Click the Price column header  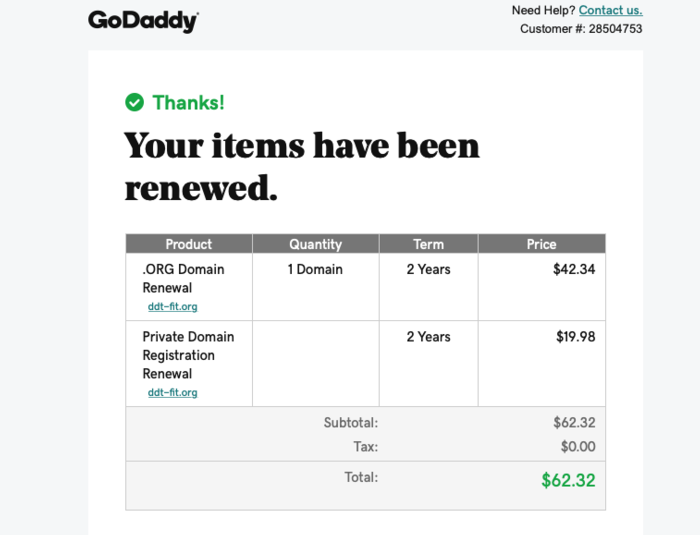542,244
